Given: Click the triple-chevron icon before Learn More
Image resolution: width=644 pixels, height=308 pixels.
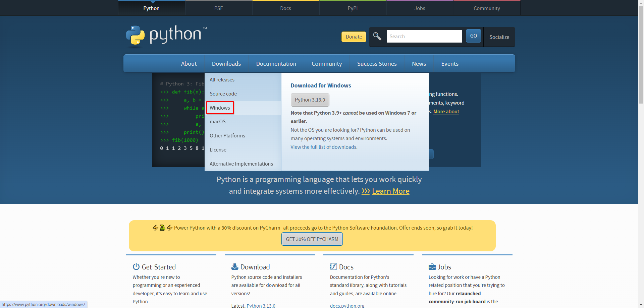Looking at the screenshot, I should 366,191.
